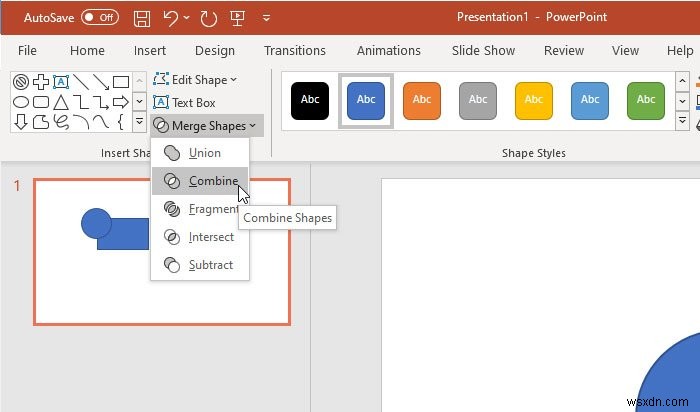
Task: Select the No Symbol shape in gallery
Action: click(x=21, y=82)
